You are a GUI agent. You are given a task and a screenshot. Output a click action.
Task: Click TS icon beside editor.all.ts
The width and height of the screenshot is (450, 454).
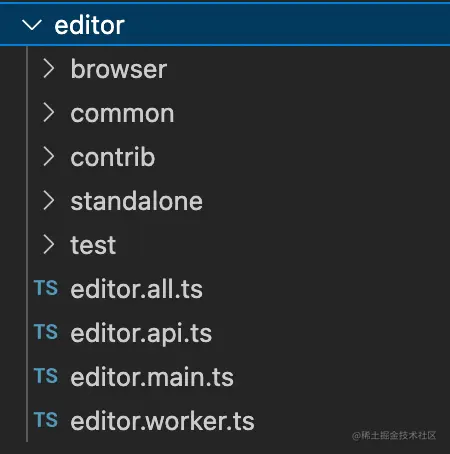point(46,288)
